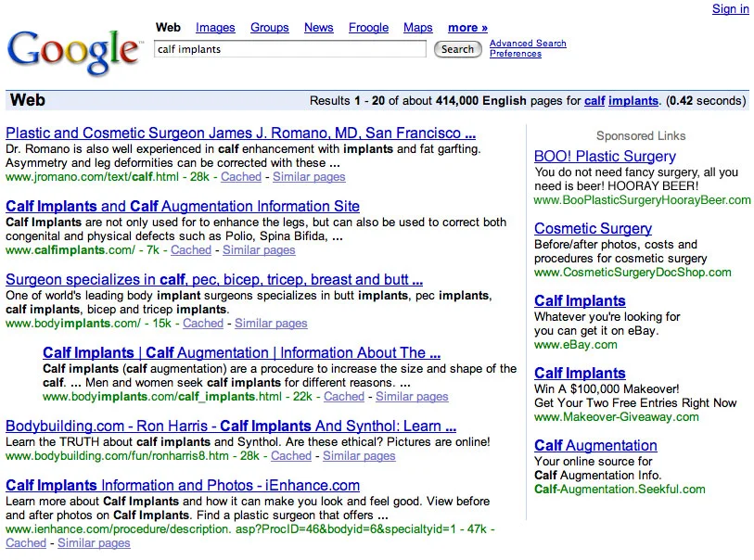Click the 'calf' definition link in results bar
The width and height of the screenshot is (754, 560).
tap(594, 101)
